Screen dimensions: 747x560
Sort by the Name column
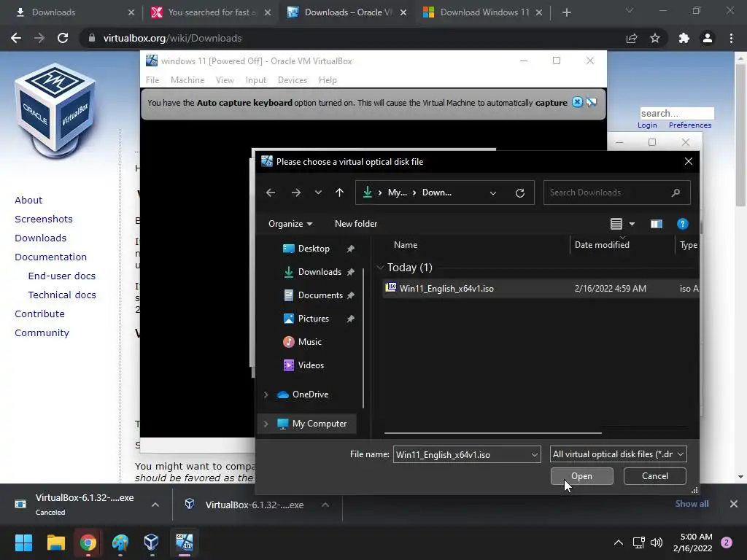coord(406,245)
